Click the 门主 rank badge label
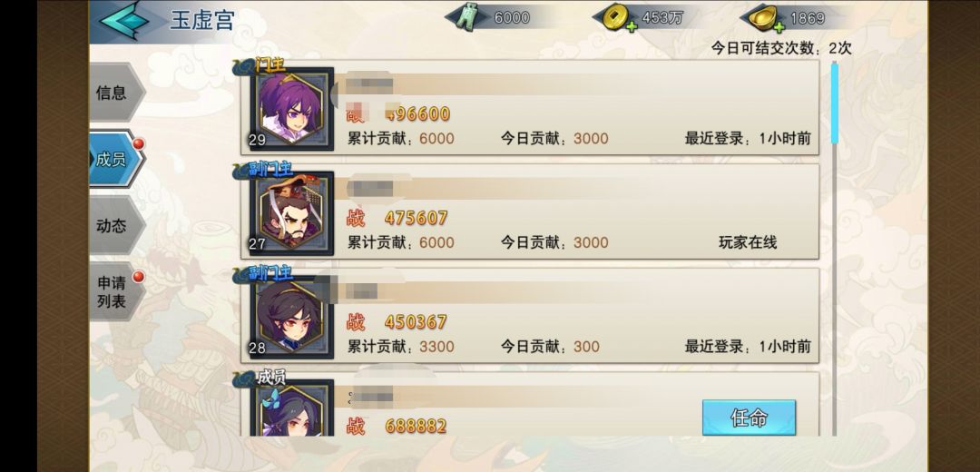Image resolution: width=980 pixels, height=472 pixels. click(270, 64)
